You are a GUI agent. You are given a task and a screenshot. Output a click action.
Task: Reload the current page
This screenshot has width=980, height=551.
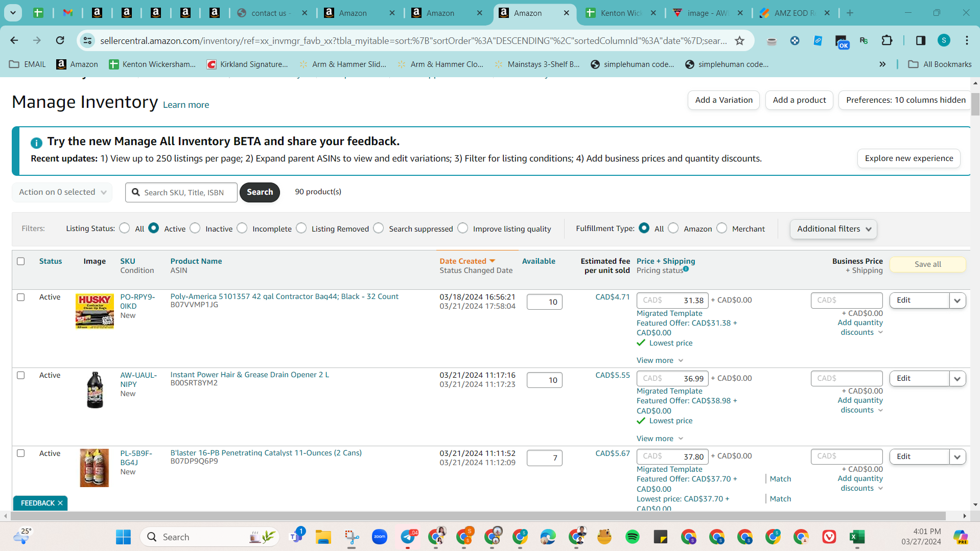point(60,40)
